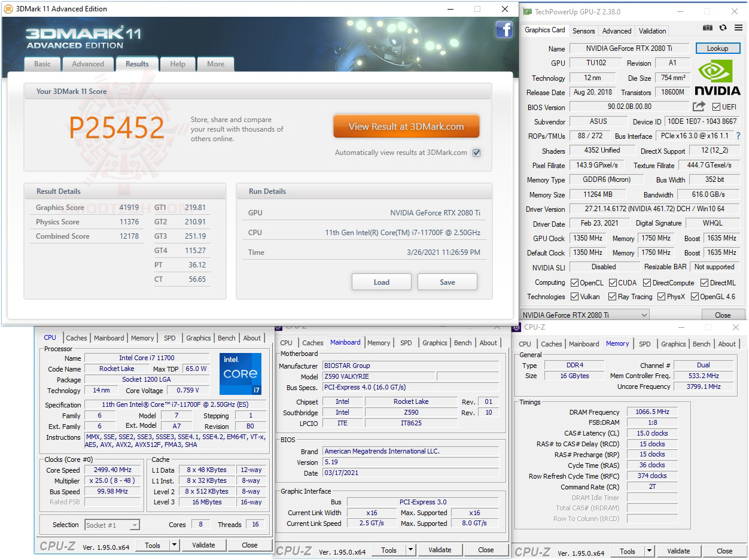Expand Tools dropdown arrow in CPU-Z CPU window
The width and height of the screenshot is (749, 560).
coord(174,545)
